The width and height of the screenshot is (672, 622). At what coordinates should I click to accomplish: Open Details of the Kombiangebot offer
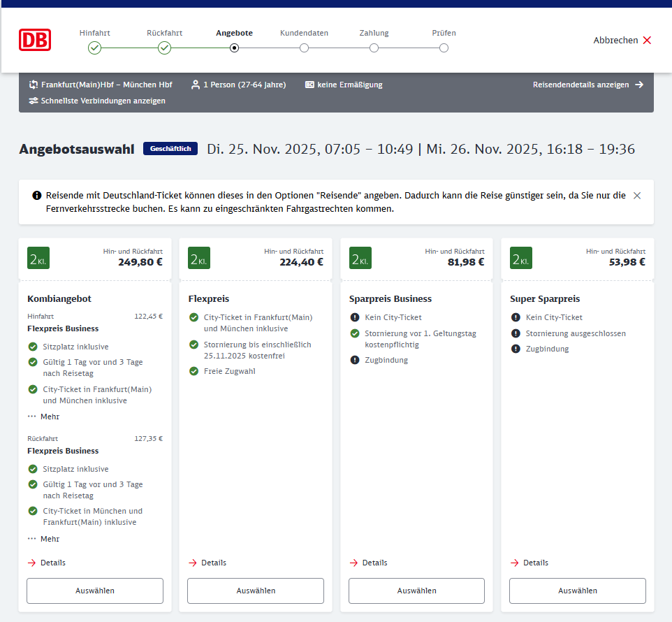(46, 563)
